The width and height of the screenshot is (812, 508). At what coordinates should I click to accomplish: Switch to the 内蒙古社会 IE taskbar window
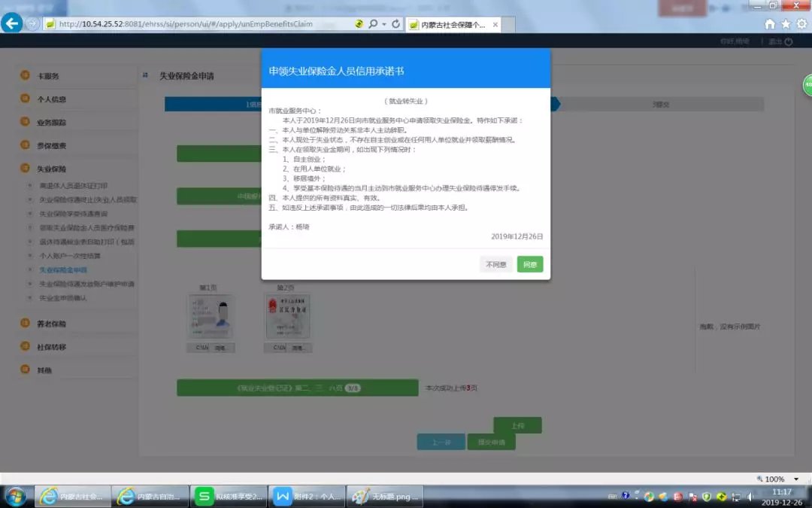pos(72,497)
